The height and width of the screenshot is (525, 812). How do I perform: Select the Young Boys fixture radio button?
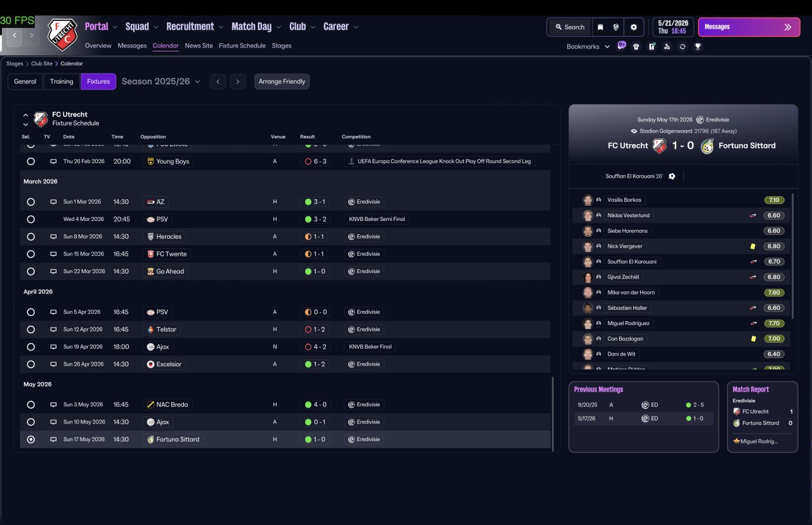(x=30, y=161)
